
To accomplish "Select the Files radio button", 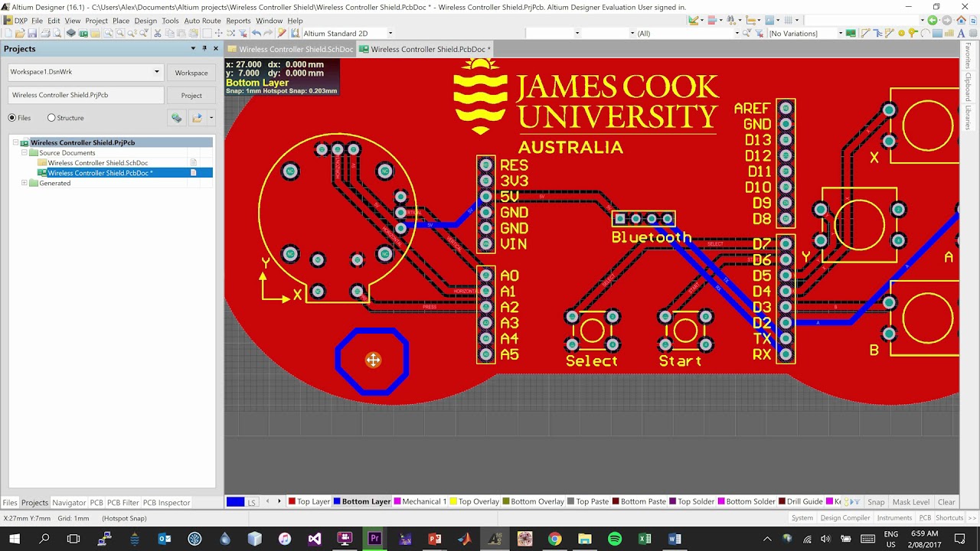I will click(11, 118).
